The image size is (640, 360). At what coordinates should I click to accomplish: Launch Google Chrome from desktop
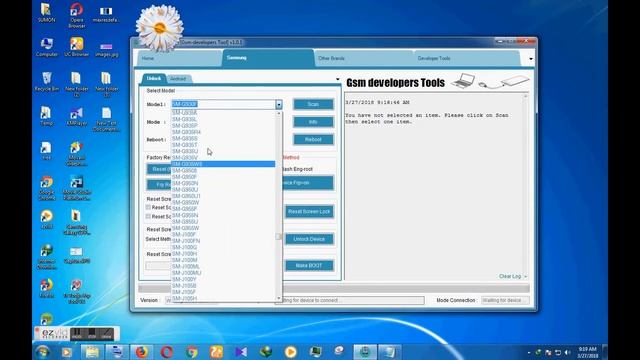pyautogui.click(x=47, y=188)
